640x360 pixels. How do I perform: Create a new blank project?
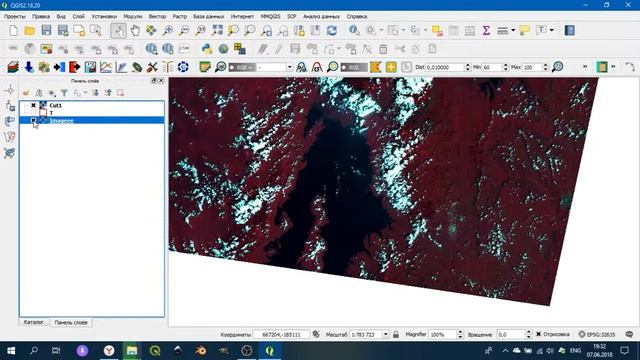pyautogui.click(x=13, y=31)
